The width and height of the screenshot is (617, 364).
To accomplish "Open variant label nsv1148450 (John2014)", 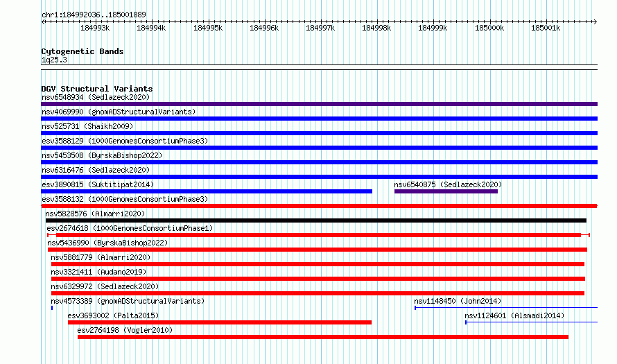I will (x=458, y=301).
